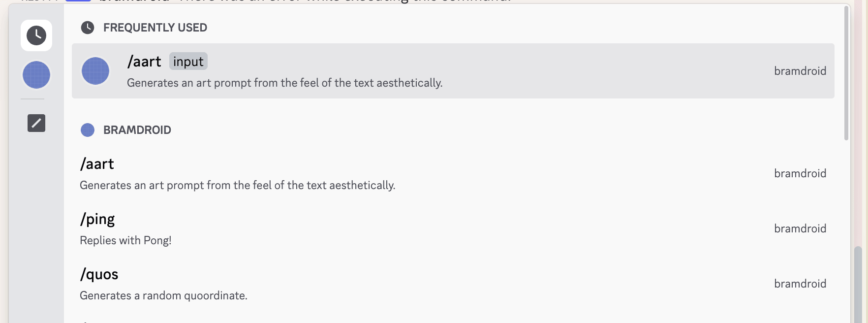The image size is (868, 323).
Task: Click bramdroid label on highlighted /aart row
Action: pyautogui.click(x=800, y=71)
